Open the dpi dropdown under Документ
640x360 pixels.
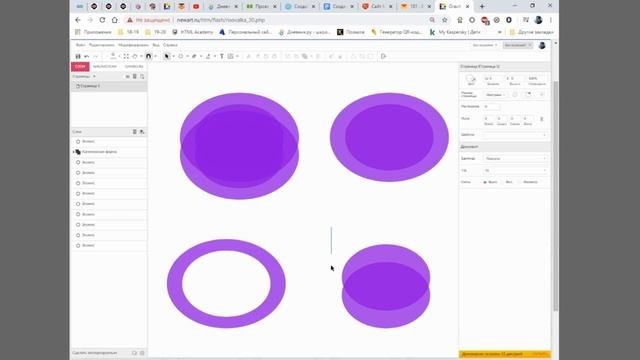[x=516, y=170]
